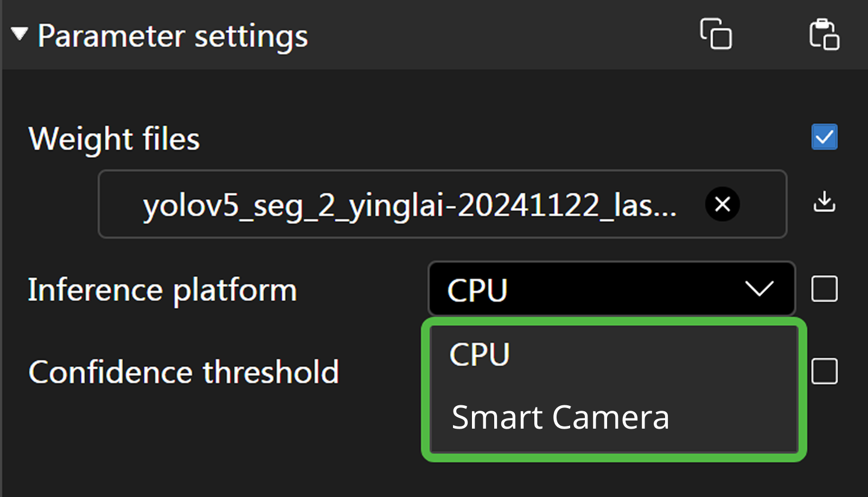Paste parameter settings from clipboard

point(824,34)
